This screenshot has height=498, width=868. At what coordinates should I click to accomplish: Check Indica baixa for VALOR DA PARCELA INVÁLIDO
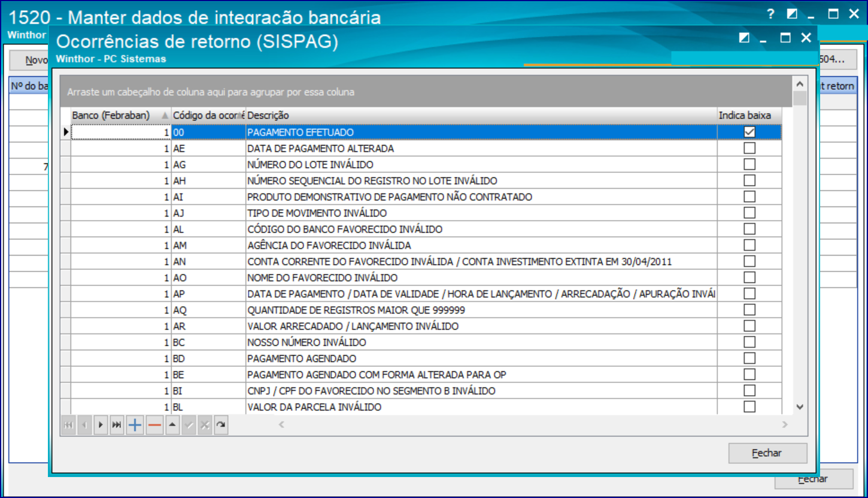click(749, 407)
